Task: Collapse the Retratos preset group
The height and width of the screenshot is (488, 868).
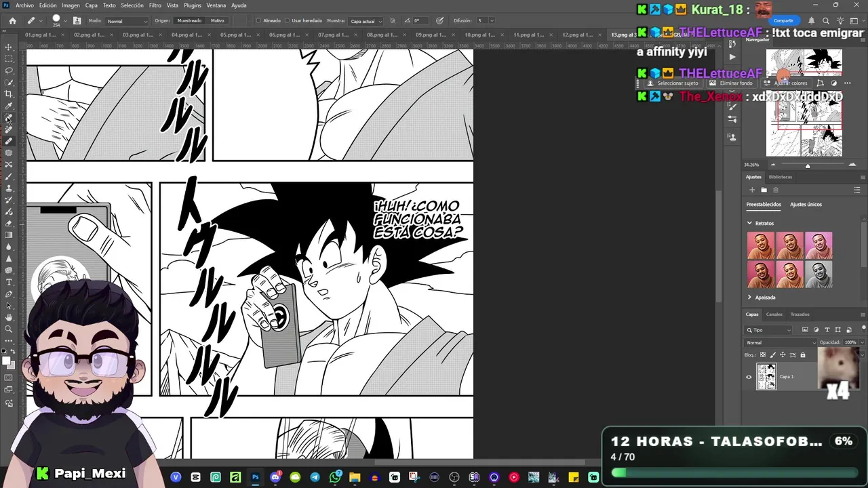Action: (749, 223)
